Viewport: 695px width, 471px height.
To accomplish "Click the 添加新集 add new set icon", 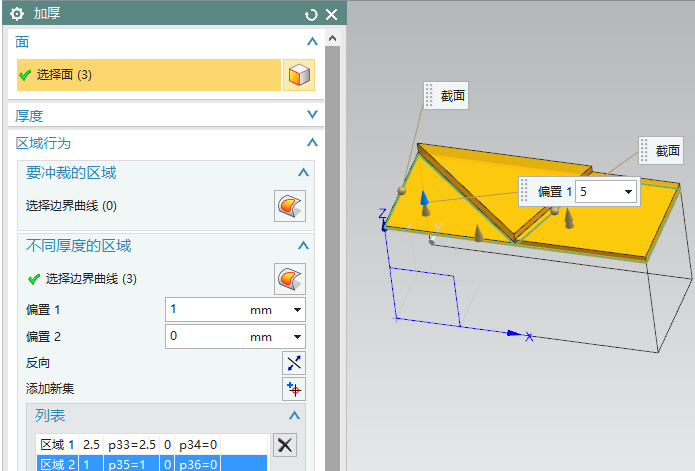I will point(292,388).
